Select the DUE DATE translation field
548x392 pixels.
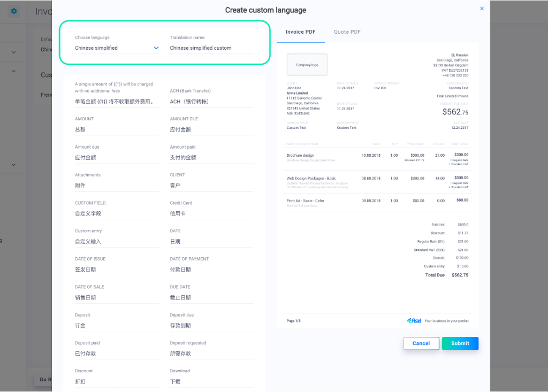point(211,297)
